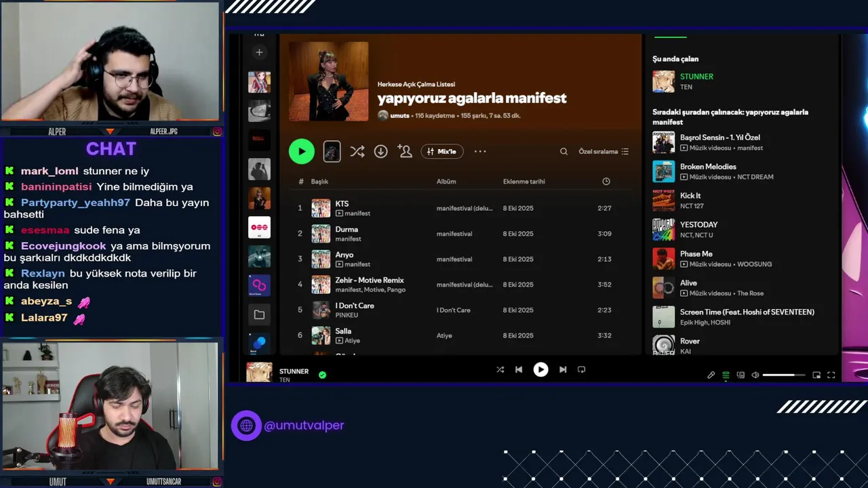Click the now playing STUNNER title in queue
Image resolution: width=868 pixels, height=488 pixels.
[x=696, y=77]
